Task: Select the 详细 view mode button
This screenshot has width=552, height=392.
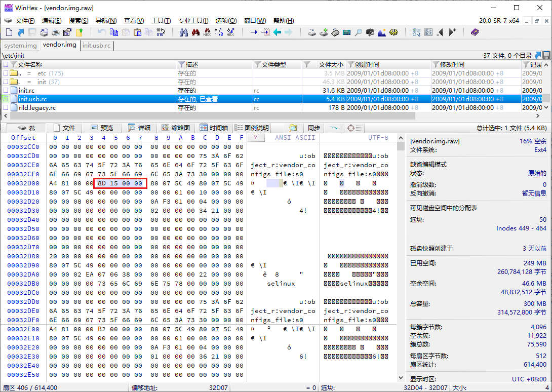Action: point(139,128)
